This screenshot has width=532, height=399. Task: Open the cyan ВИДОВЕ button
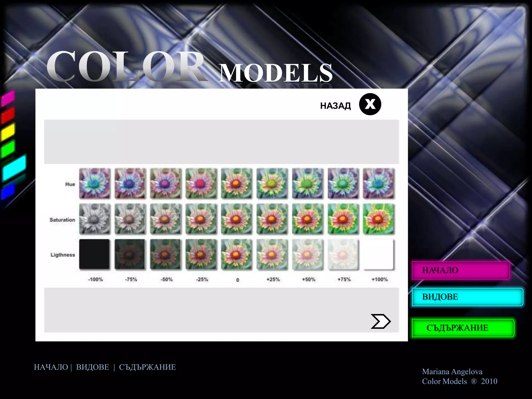(467, 297)
